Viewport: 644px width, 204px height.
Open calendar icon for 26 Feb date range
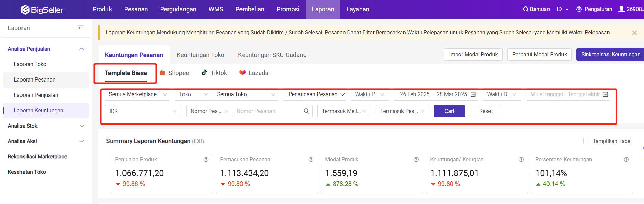[473, 94]
